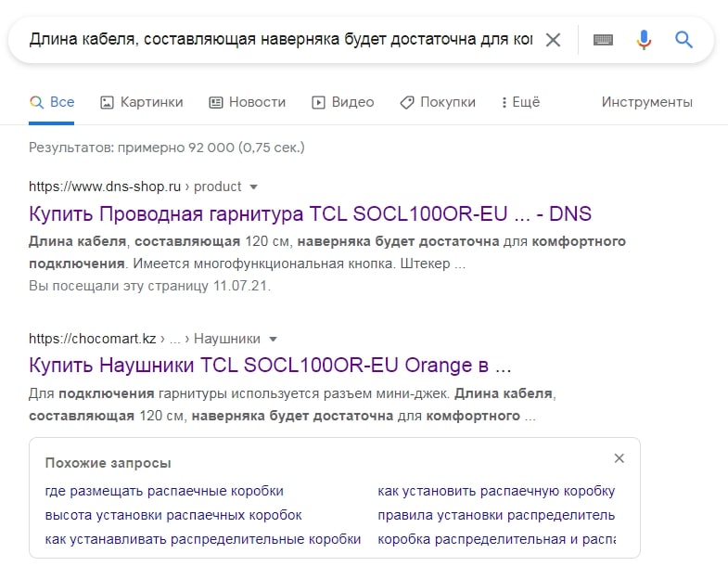Click the https://chocomart.kz URL breadcrumb

(145, 339)
